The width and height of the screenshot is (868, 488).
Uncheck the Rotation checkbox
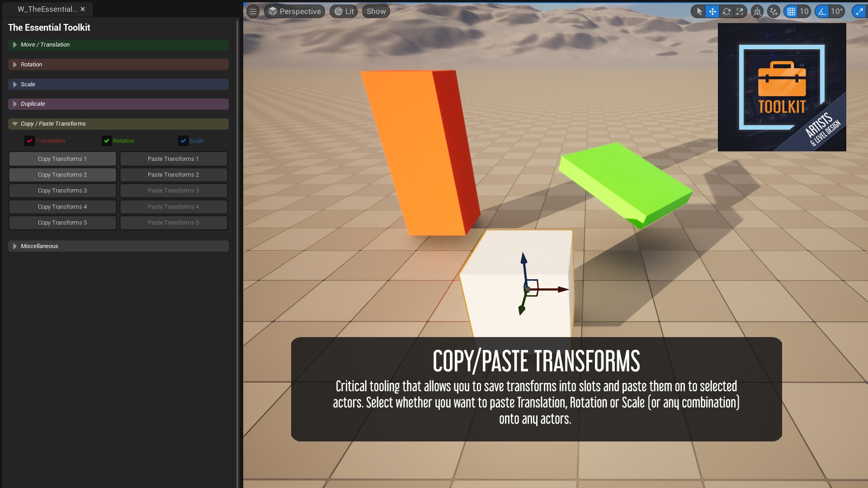(107, 141)
